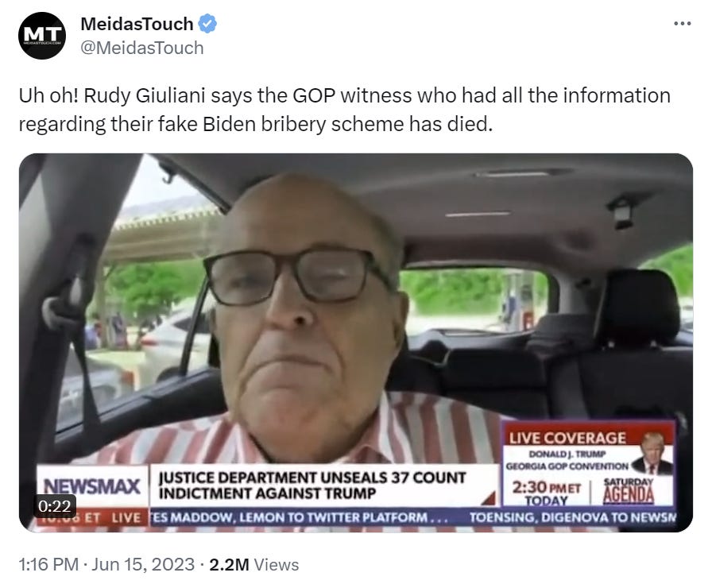The image size is (712, 588).
Task: View the 2.2M Views analytics
Action: tap(253, 564)
